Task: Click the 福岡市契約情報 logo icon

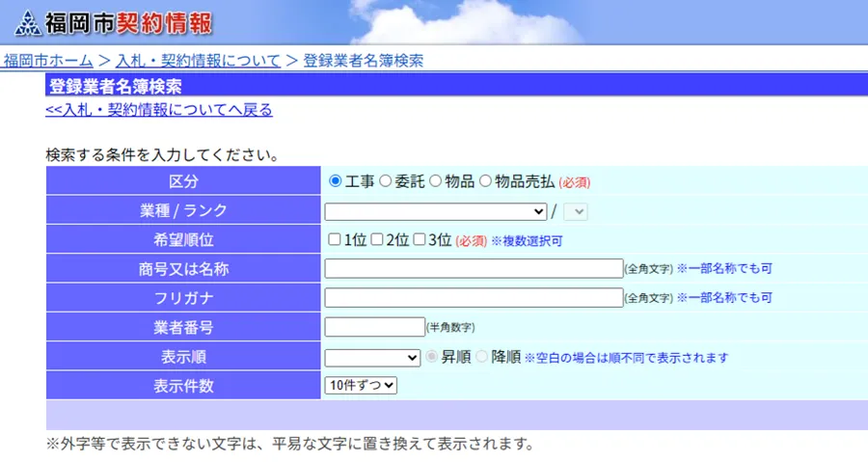Action: tap(28, 23)
